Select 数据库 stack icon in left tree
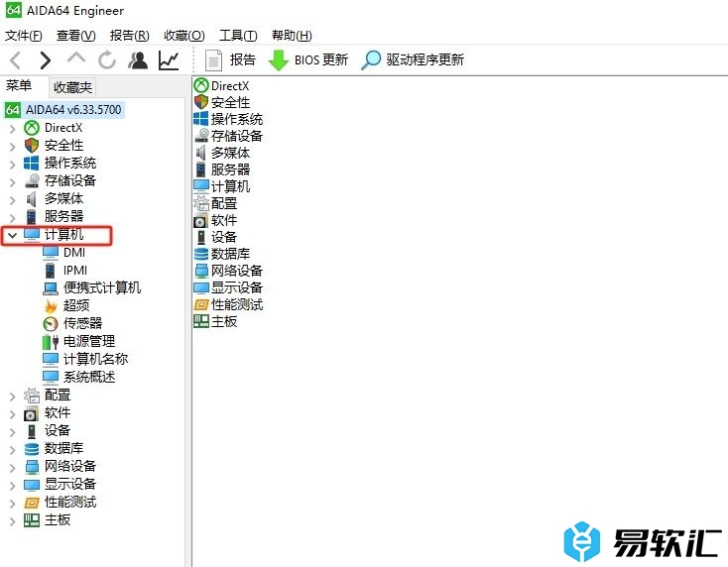The image size is (728, 567). (32, 449)
